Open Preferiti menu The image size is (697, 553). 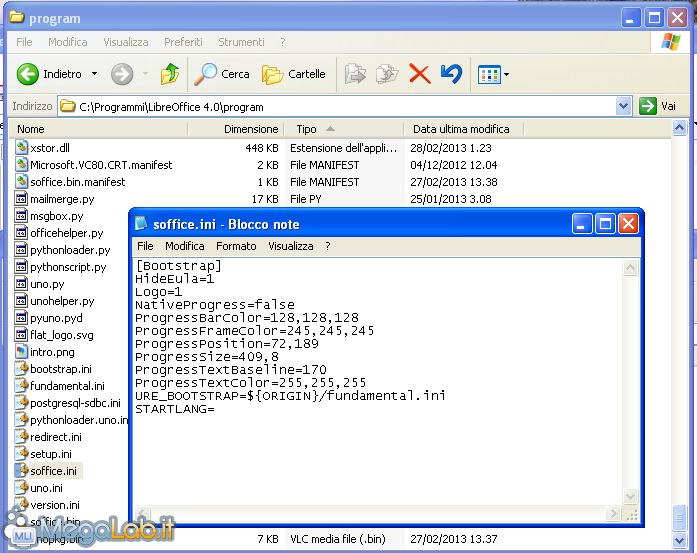pos(183,42)
